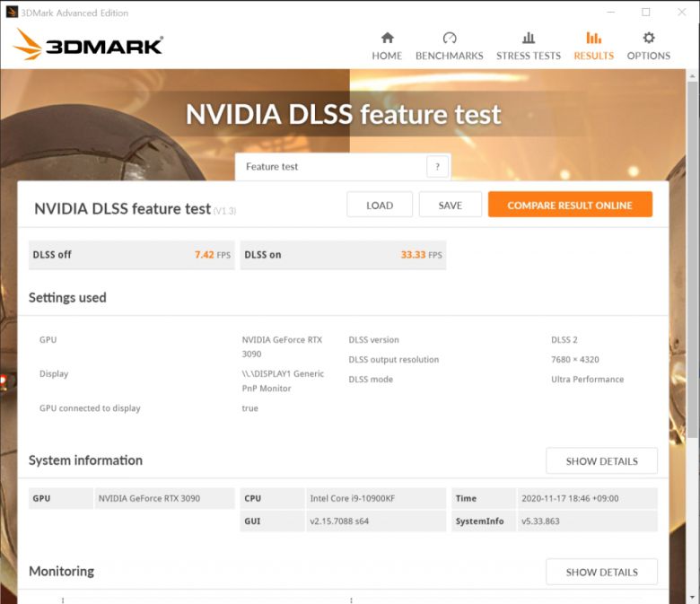Switch to the BENCHMARKS tab label
700x604 pixels.
[450, 56]
